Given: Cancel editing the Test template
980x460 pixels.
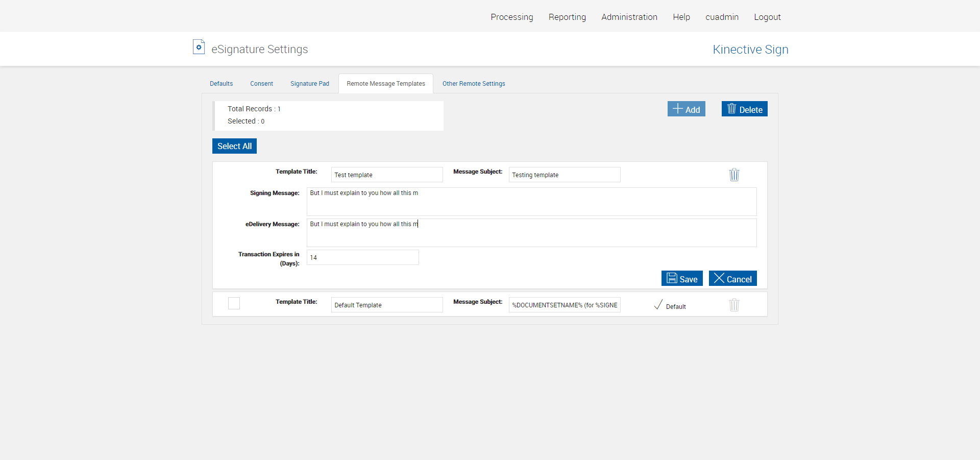Looking at the screenshot, I should pos(732,278).
